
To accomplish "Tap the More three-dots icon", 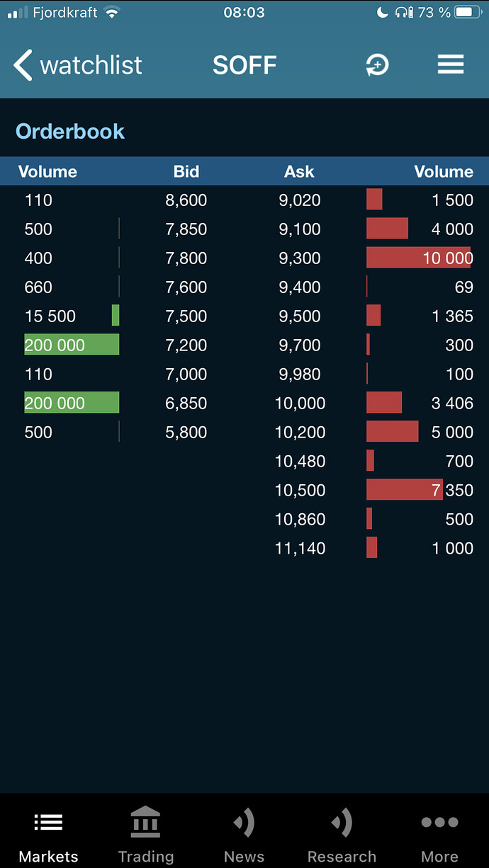I will tap(439, 823).
